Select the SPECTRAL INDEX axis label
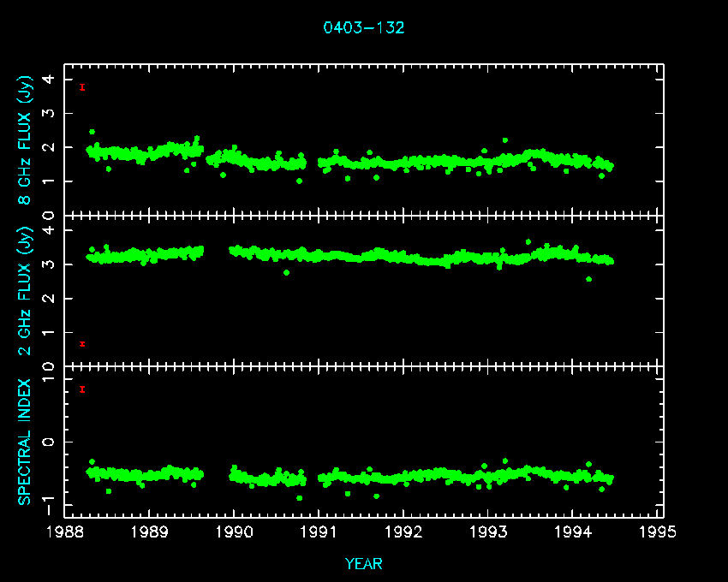 click(27, 441)
